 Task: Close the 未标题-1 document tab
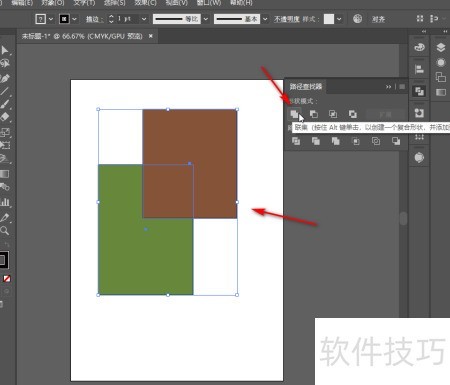pyautogui.click(x=151, y=36)
